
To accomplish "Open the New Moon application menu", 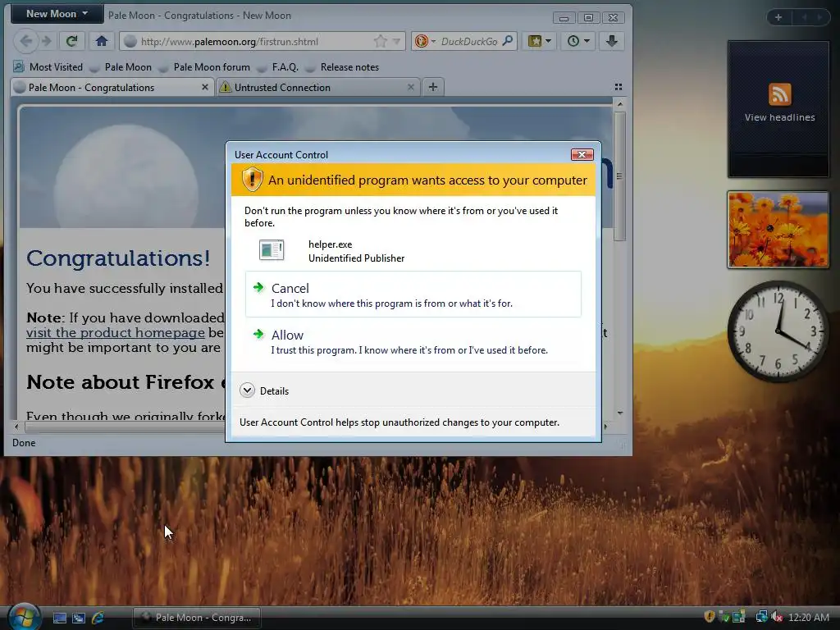I will [57, 14].
